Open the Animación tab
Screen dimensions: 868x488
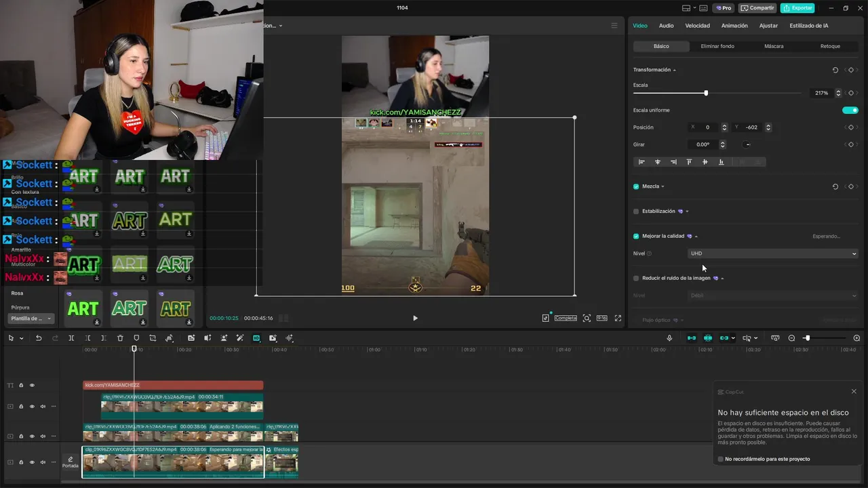[x=734, y=26]
